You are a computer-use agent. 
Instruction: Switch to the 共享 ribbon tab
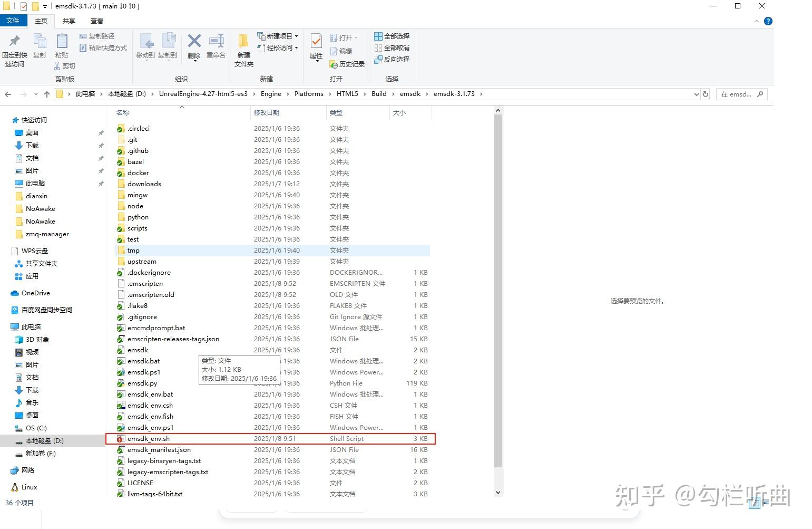(68, 21)
